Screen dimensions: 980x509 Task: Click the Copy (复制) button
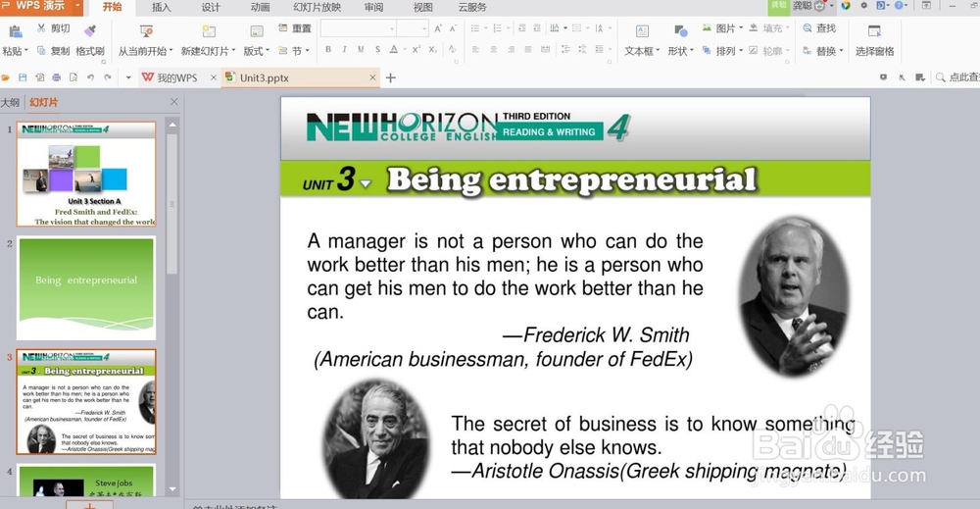click(x=53, y=51)
